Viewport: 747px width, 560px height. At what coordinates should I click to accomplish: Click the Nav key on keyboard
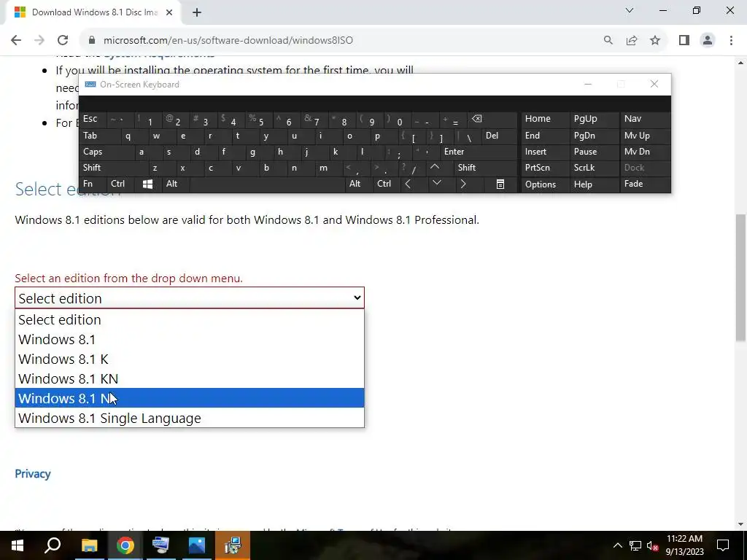click(644, 119)
